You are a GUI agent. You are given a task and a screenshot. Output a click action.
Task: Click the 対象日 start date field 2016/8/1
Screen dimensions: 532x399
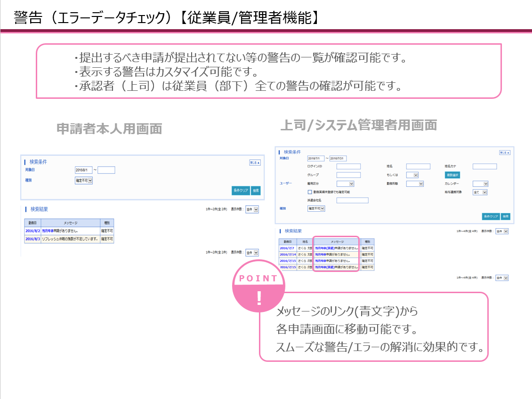point(84,169)
